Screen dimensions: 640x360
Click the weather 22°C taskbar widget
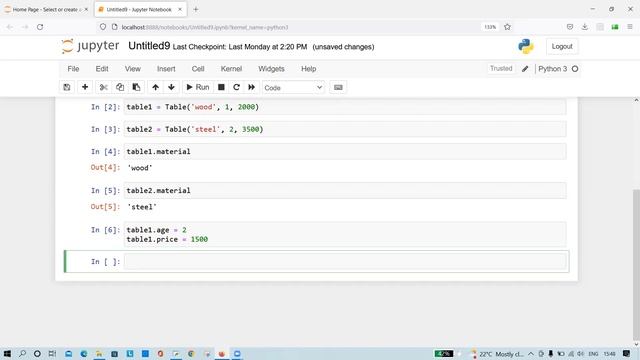tap(497, 354)
